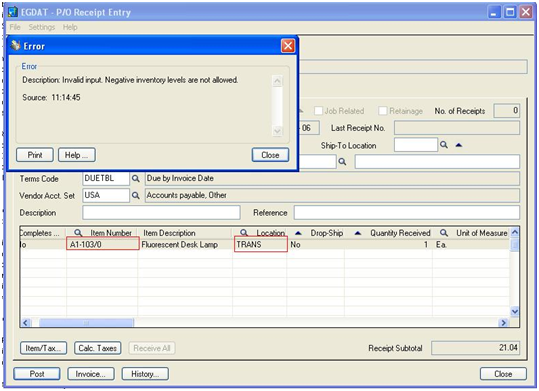The image size is (539, 391).
Task: Click the Unit of Measure cell Ea.
Action: tap(471, 244)
